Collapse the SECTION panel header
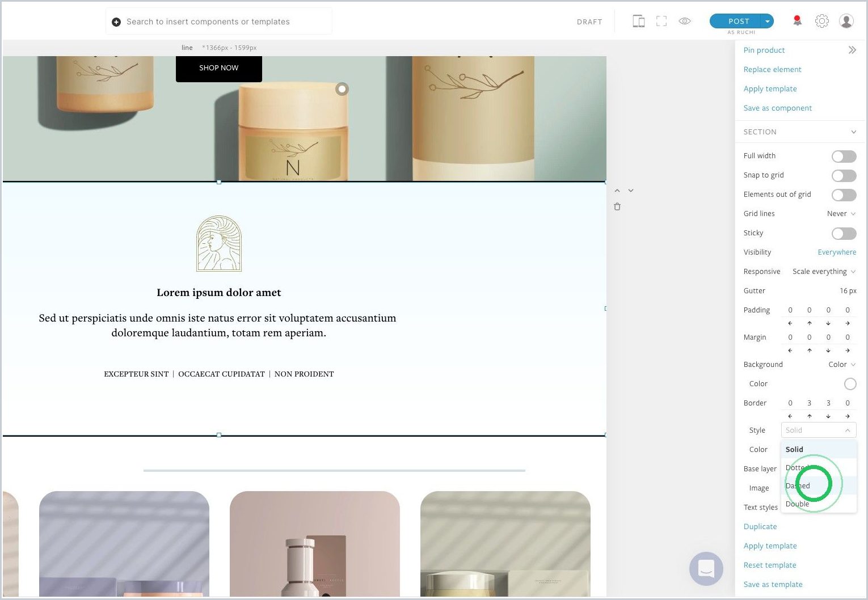 (800, 132)
